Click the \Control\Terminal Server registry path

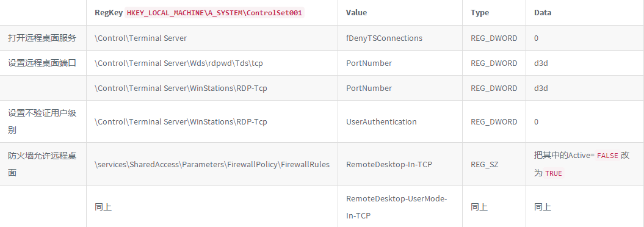(x=140, y=38)
